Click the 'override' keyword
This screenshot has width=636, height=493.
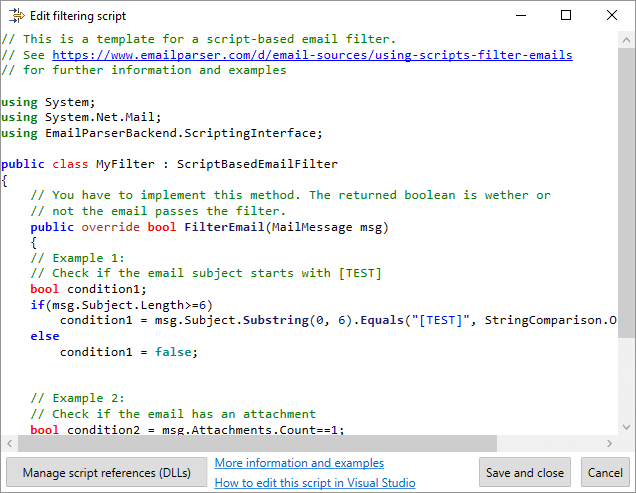(110, 227)
